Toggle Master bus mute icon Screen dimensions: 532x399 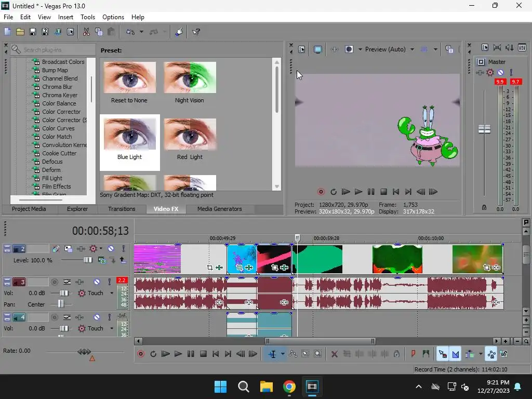tap(500, 72)
